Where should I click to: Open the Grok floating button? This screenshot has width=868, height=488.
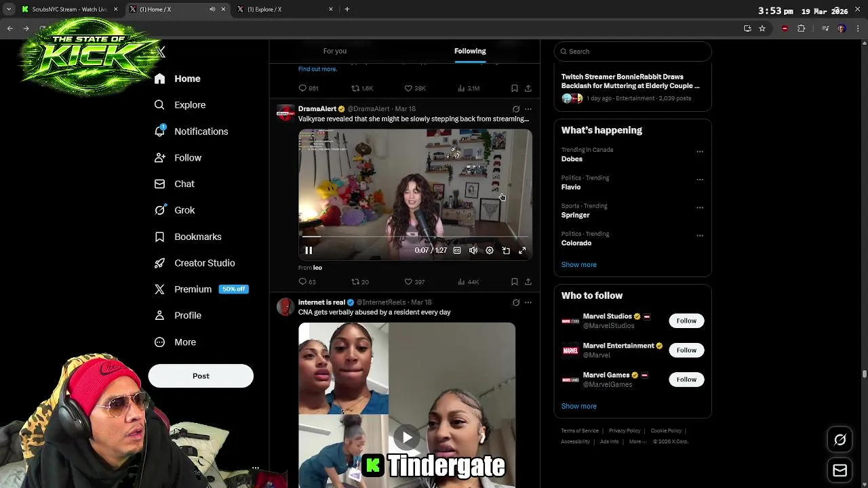pyautogui.click(x=840, y=441)
